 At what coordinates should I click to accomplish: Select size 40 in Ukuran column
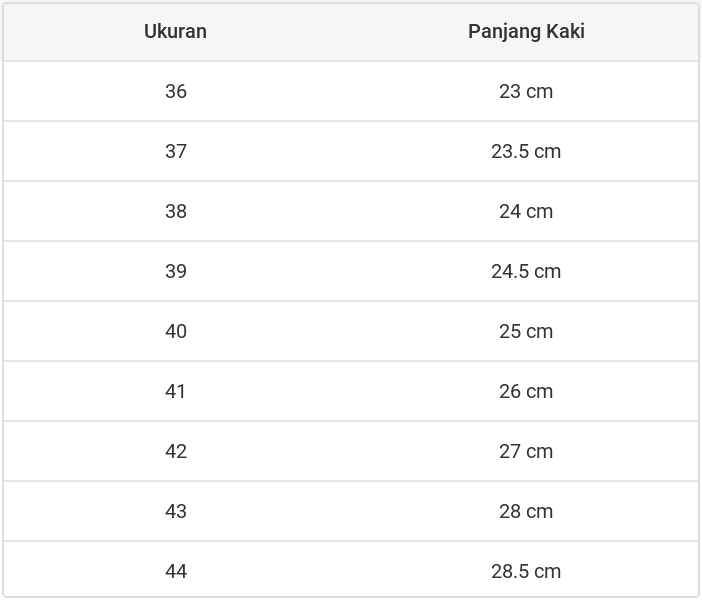(176, 331)
